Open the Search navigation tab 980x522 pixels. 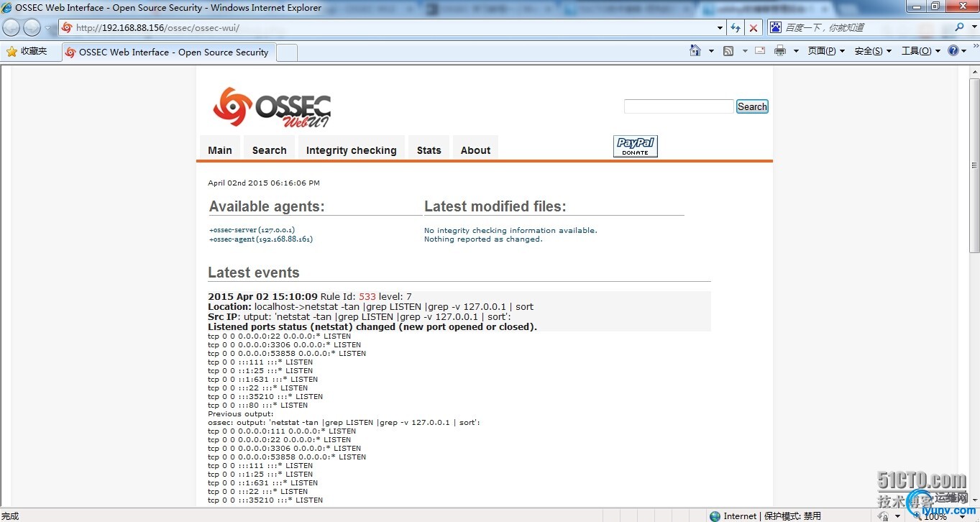coord(270,150)
